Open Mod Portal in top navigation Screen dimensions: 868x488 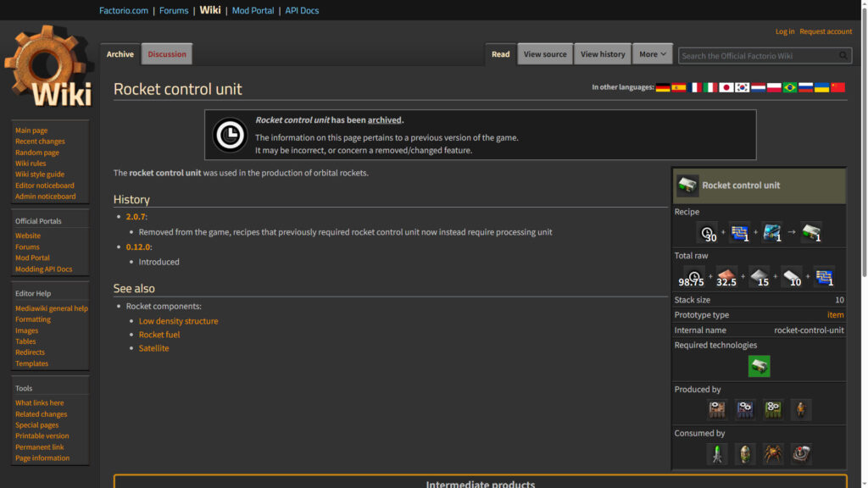[x=253, y=10]
